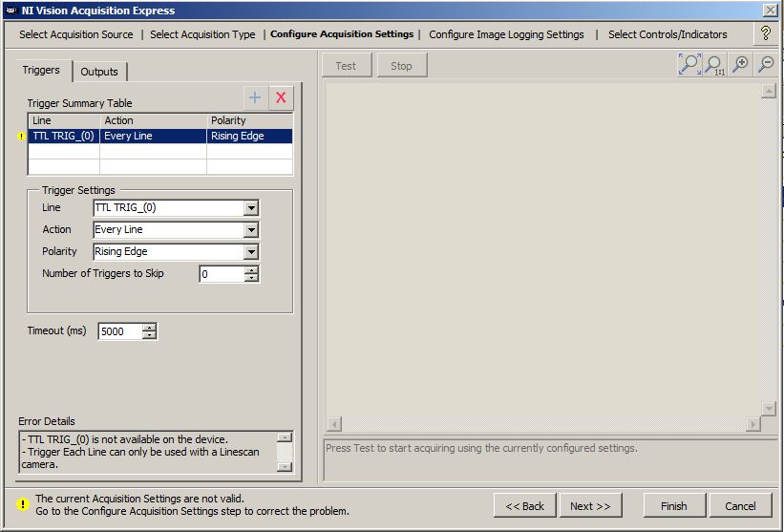Screen dimensions: 784x532
Task: Switch to the Triggers tab
Action: point(41,71)
